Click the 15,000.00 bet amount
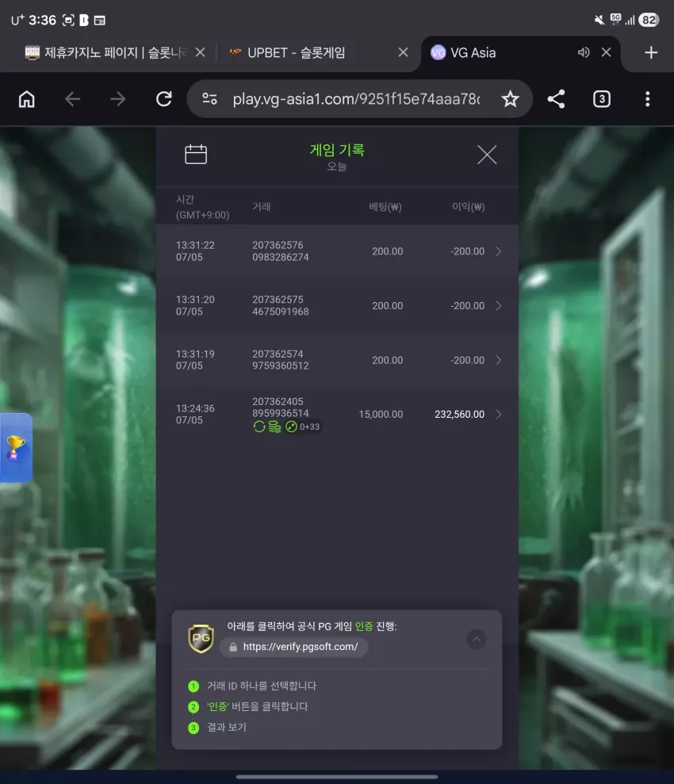Screen dimensions: 674x784 (x=381, y=415)
